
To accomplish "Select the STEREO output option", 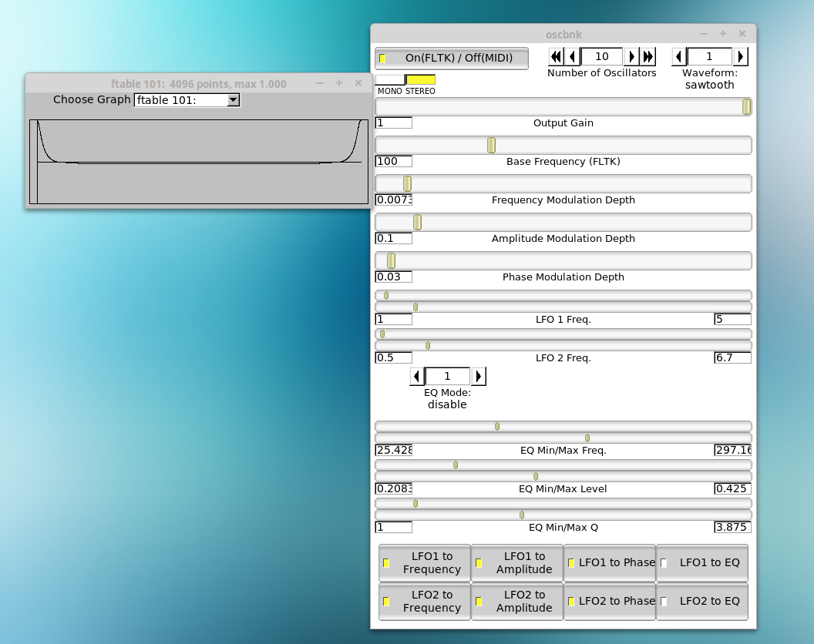I will 421,80.
